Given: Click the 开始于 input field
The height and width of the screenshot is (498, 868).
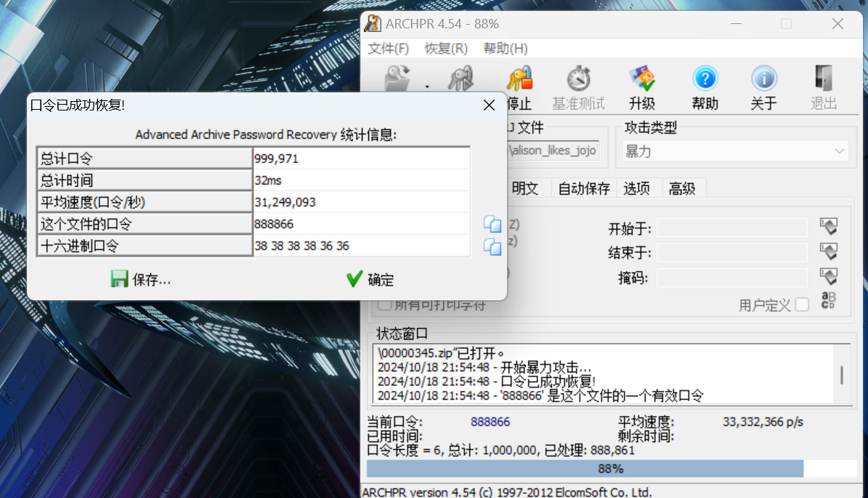Looking at the screenshot, I should pyautogui.click(x=732, y=228).
